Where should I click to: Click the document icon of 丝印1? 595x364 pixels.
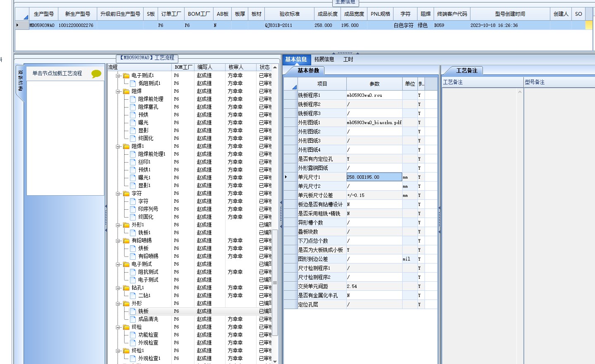click(133, 162)
